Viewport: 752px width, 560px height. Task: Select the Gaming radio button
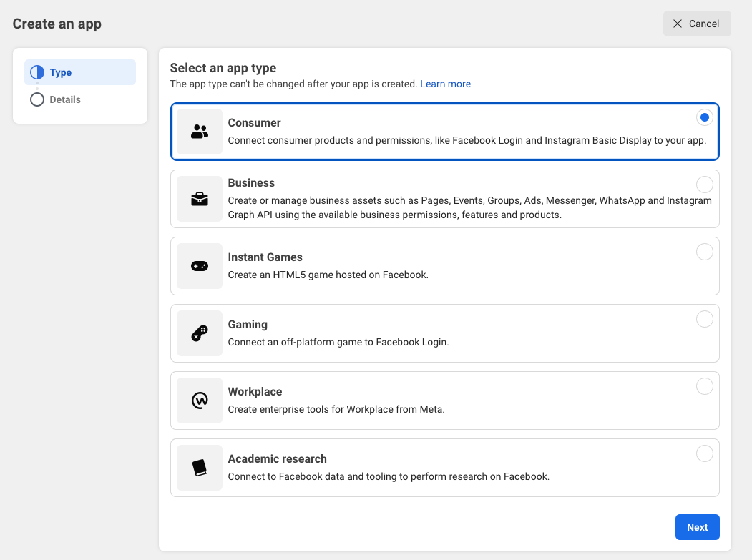pos(705,319)
